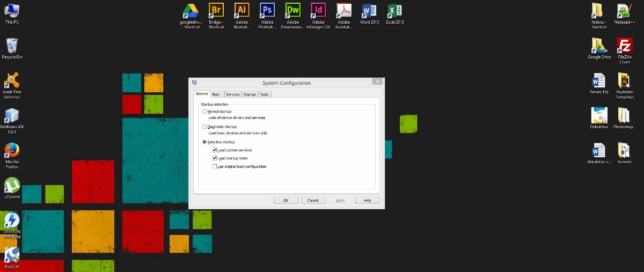644x272 pixels.
Task: Select the Recycle Bin icon
Action: (x=12, y=46)
